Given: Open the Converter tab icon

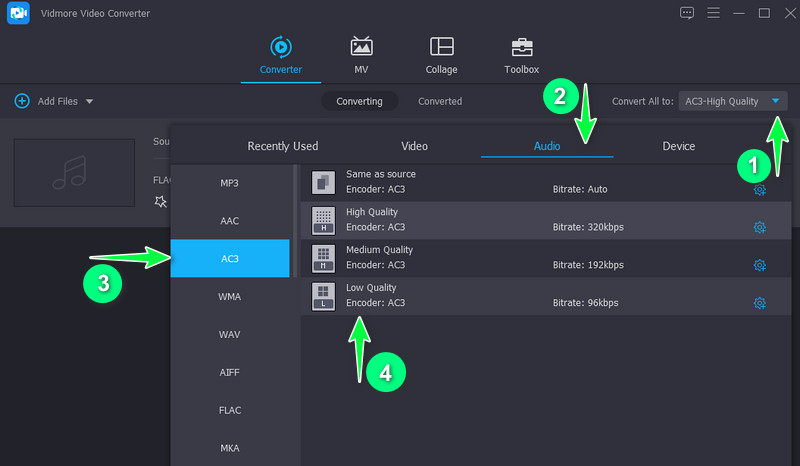Looking at the screenshot, I should (281, 47).
